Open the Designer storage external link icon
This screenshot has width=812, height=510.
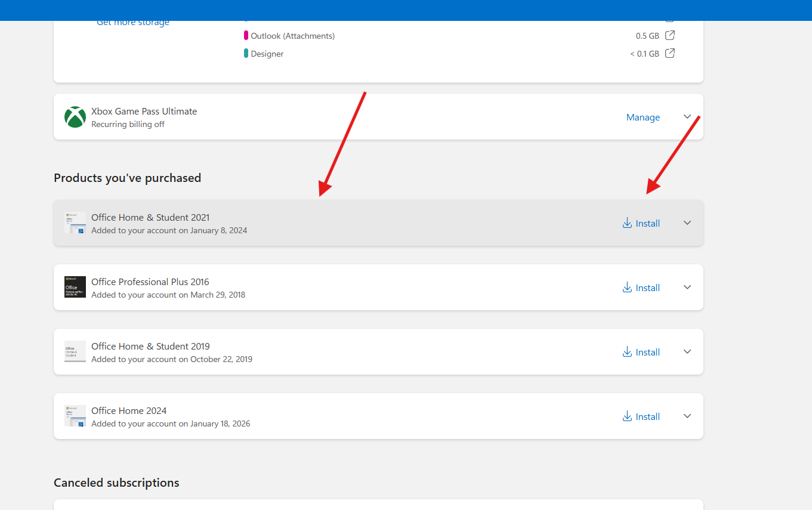point(670,53)
